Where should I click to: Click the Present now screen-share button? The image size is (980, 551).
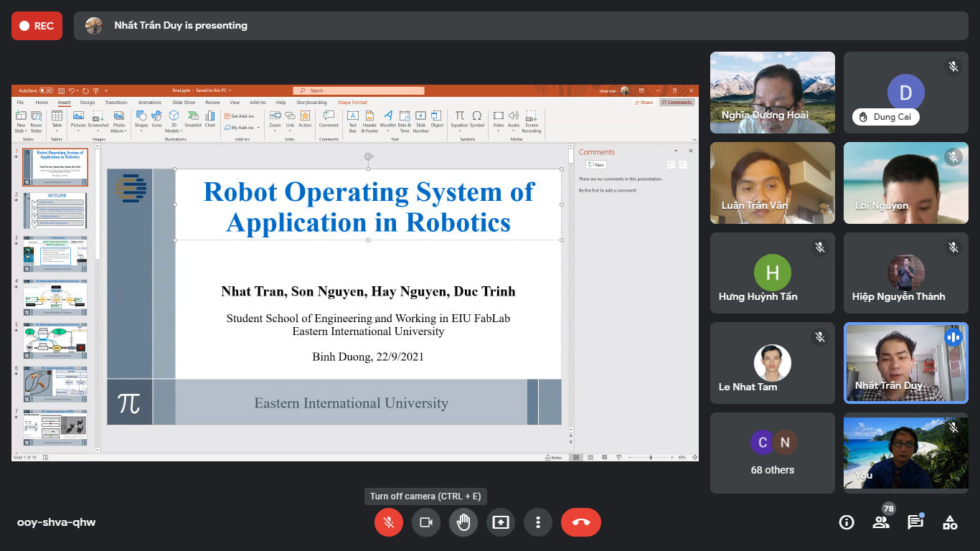[x=501, y=522]
